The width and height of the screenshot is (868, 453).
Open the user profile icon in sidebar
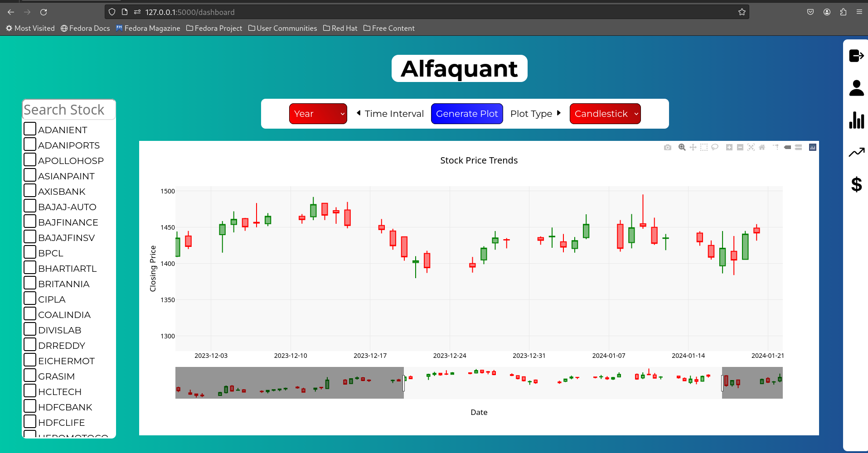[857, 88]
